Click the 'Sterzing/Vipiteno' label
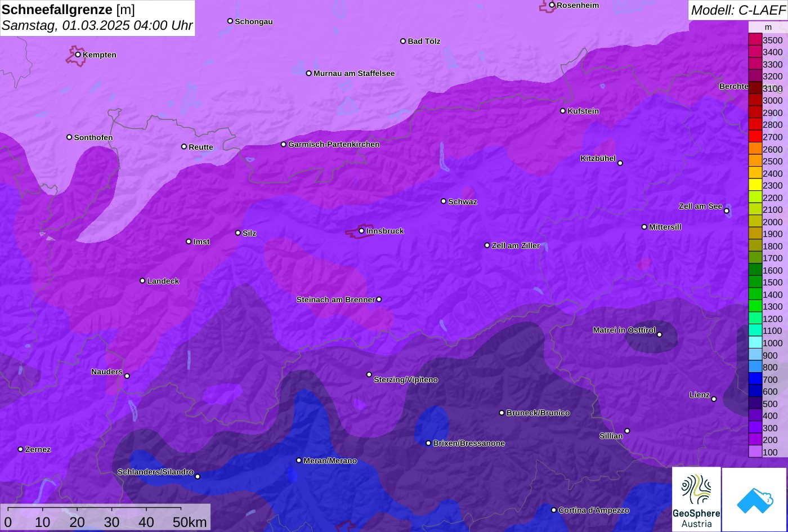This screenshot has height=532, width=788. [406, 380]
